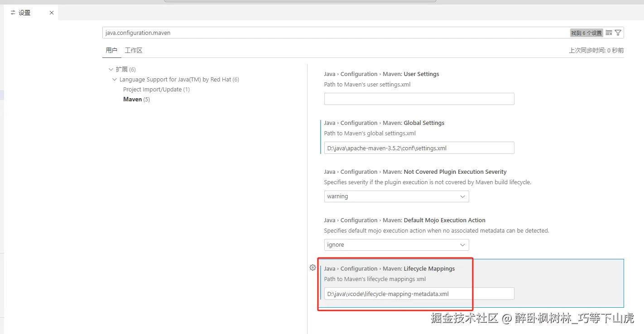Select Maven entry in settings tree

(136, 99)
